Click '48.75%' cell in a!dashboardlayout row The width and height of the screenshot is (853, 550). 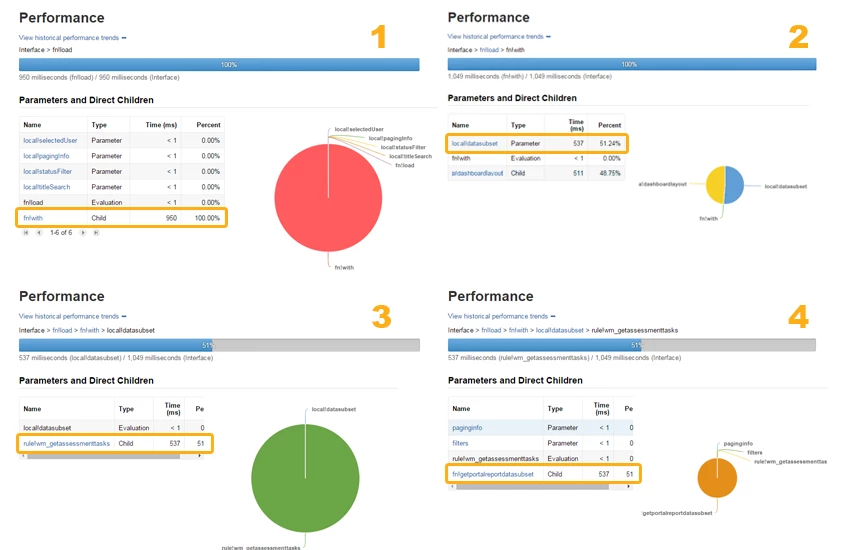coord(610,174)
